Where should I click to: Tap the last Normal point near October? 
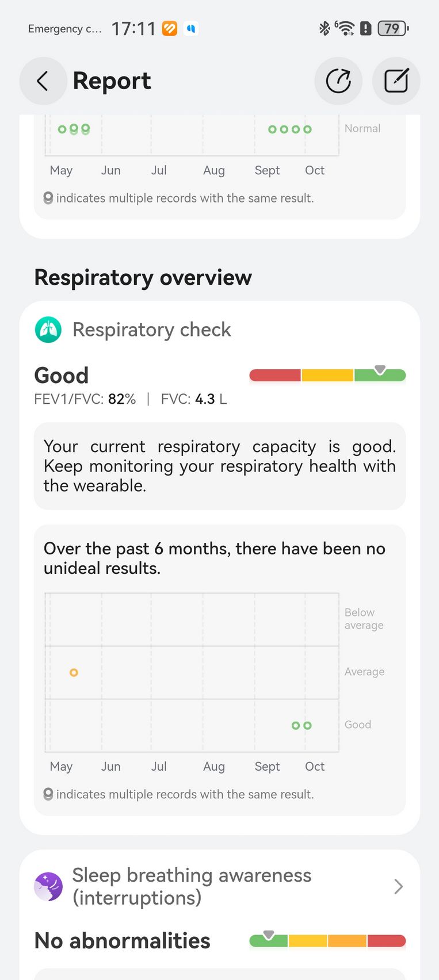pyautogui.click(x=308, y=129)
